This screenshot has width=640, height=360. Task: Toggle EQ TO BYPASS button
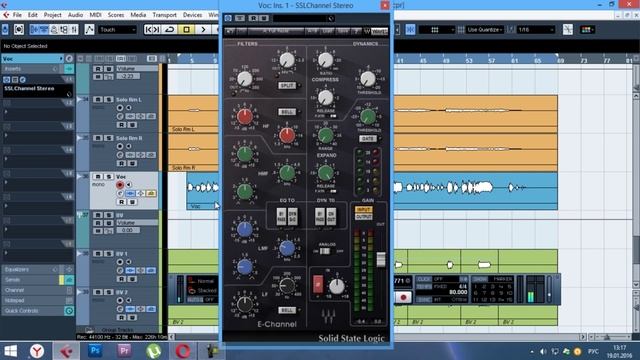tap(282, 216)
